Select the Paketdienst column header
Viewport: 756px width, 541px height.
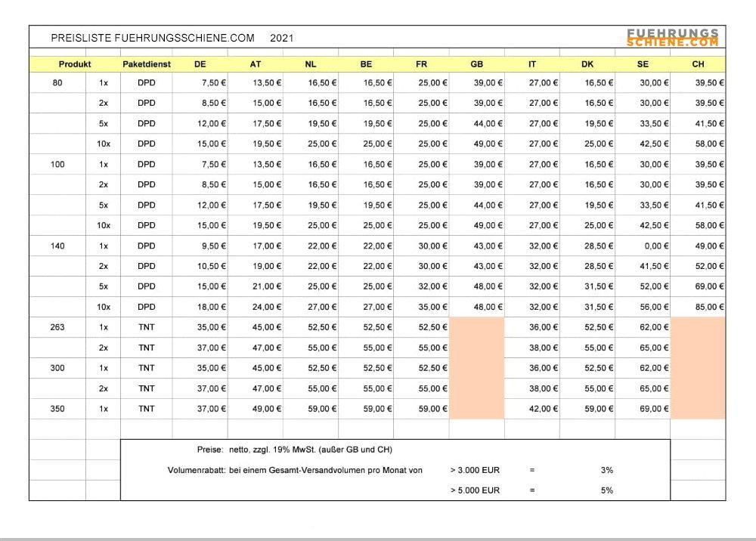[147, 64]
